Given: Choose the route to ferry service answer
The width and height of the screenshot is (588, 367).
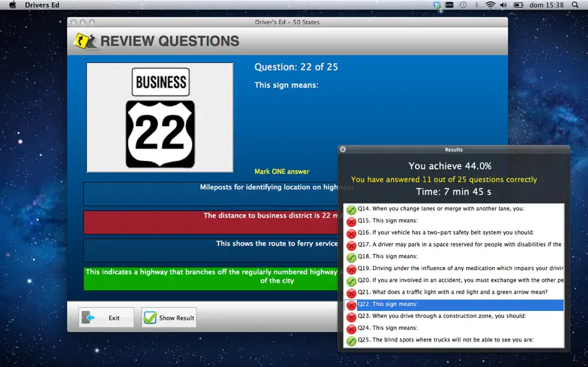Looking at the screenshot, I should 210,250.
